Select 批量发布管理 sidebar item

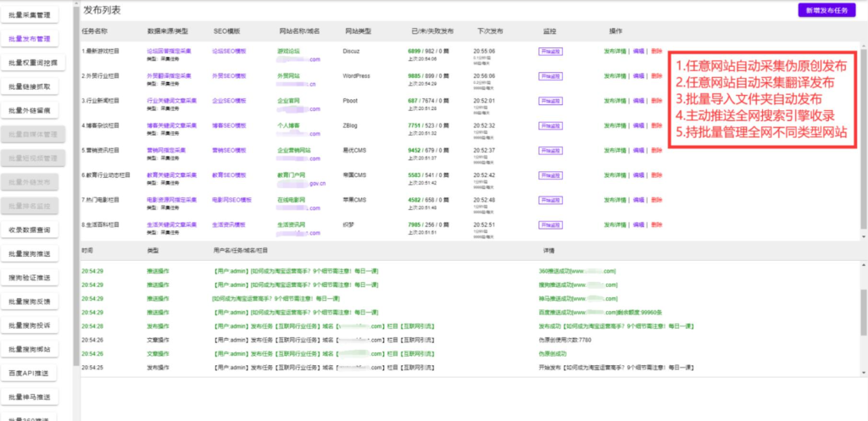[30, 39]
